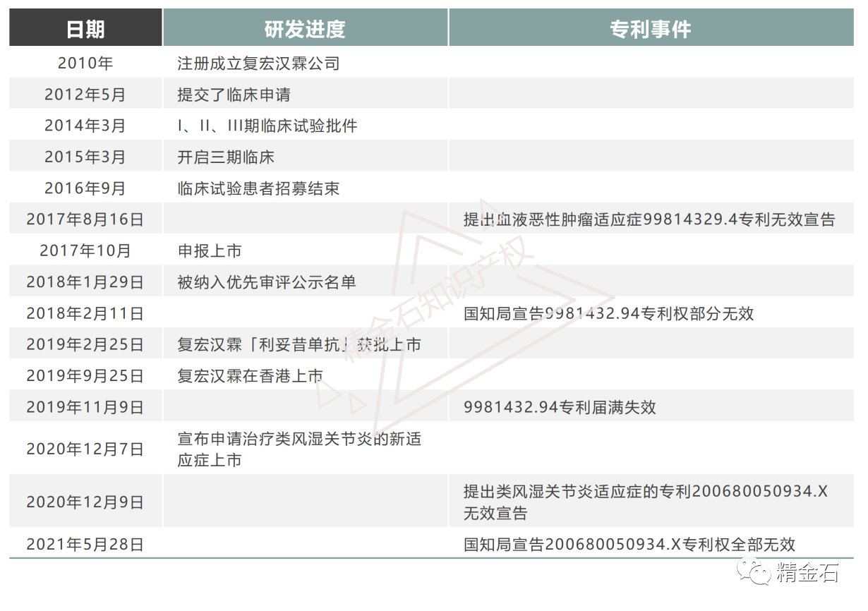
Task: Click the 利妥昔单抗 获批上市 cell
Action: point(305,344)
